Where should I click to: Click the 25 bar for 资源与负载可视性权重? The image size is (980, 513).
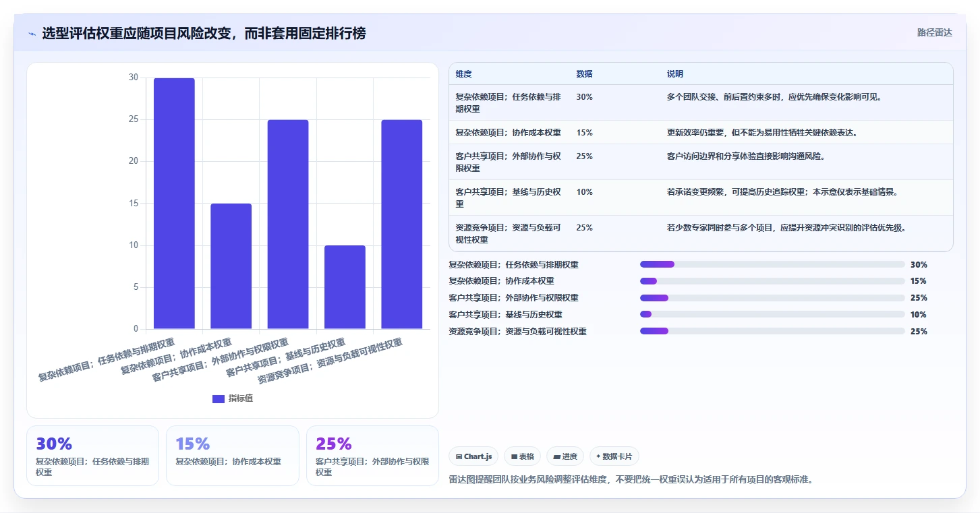pyautogui.click(x=402, y=224)
